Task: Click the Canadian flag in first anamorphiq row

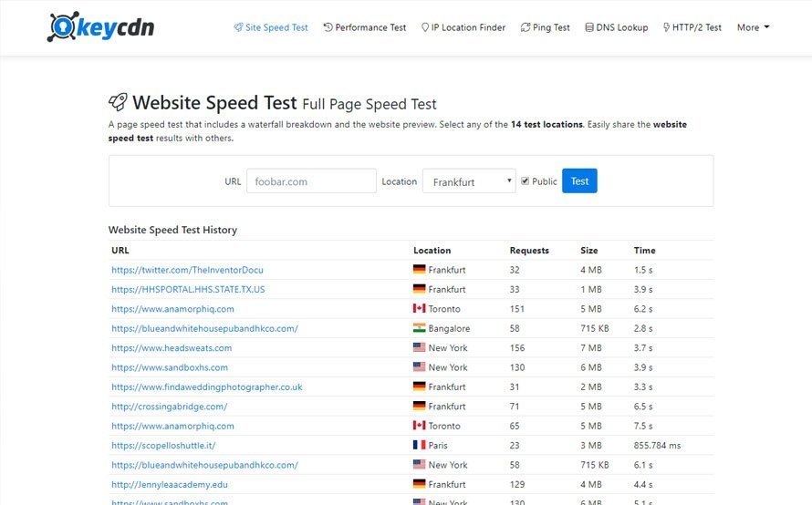Action: pyautogui.click(x=419, y=308)
